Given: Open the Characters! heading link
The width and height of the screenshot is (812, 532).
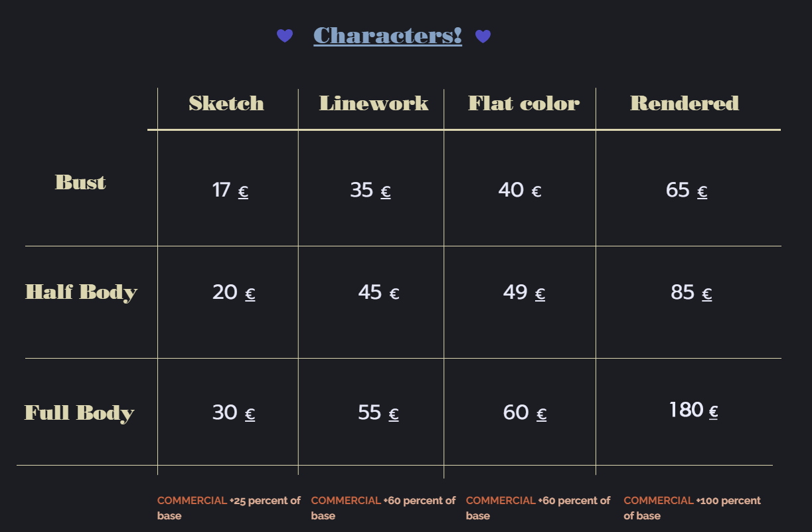Looking at the screenshot, I should [x=388, y=35].
